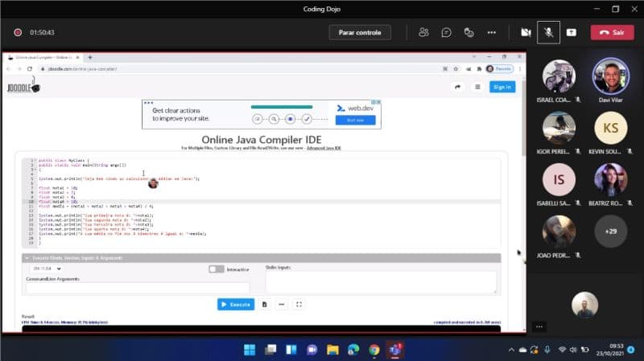The height and width of the screenshot is (361, 644).
Task: Click the web.dev ad button
Action: coord(355,120)
